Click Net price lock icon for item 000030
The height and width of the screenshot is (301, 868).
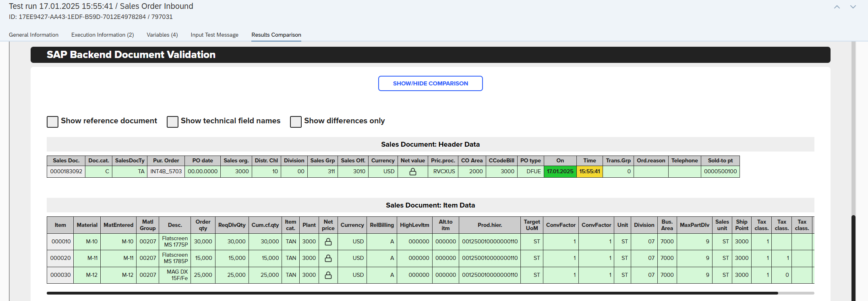[x=328, y=275]
